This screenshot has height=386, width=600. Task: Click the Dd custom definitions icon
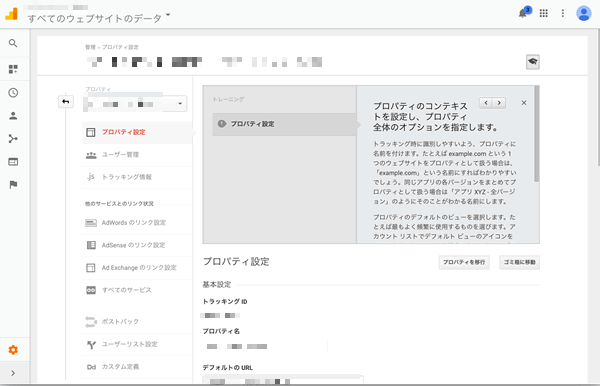pos(91,367)
